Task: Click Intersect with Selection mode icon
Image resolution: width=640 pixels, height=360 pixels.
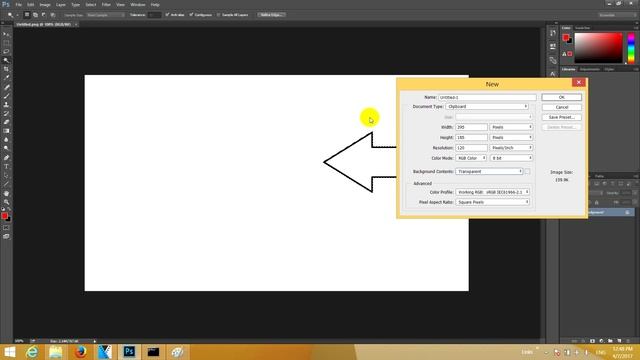Action: coord(53,15)
